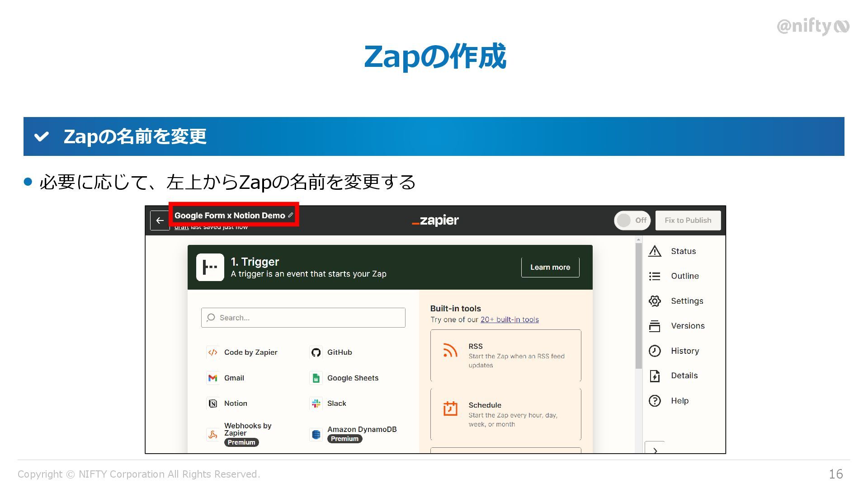
Task: Pick the Schedule built-in tool card
Action: [x=505, y=414]
